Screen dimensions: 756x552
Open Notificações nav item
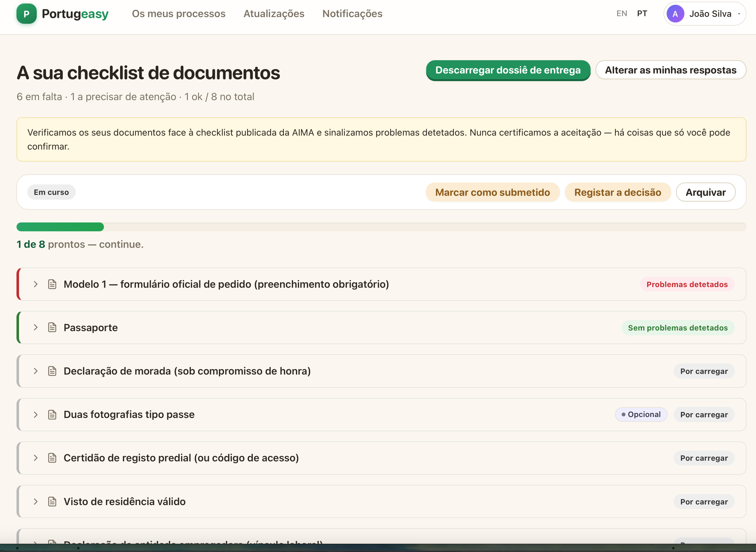tap(352, 14)
